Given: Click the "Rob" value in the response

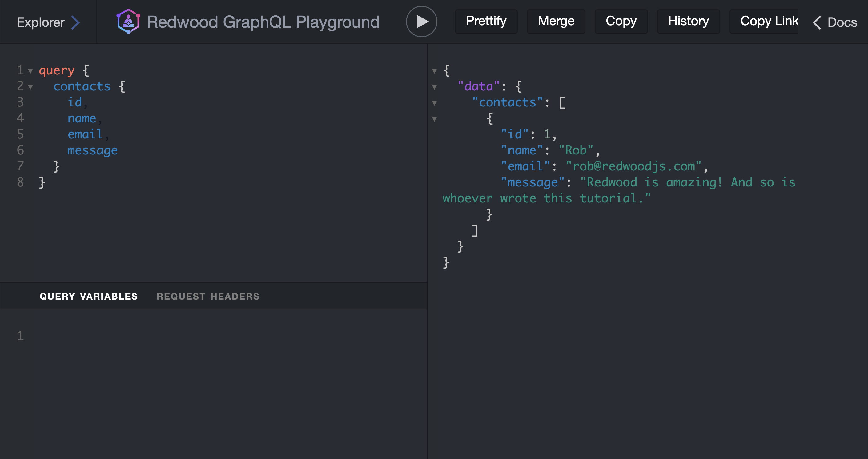Looking at the screenshot, I should (576, 150).
